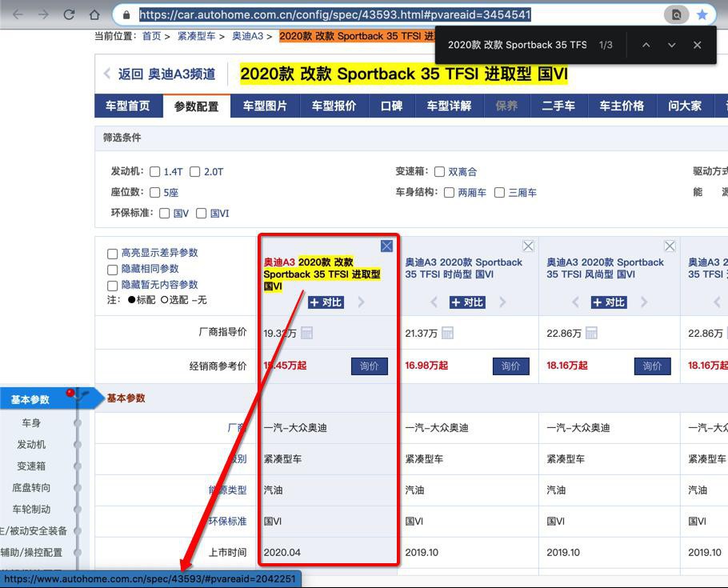Add 风尚型 model to compare with 对比 button
This screenshot has width=728, height=588.
tap(609, 302)
